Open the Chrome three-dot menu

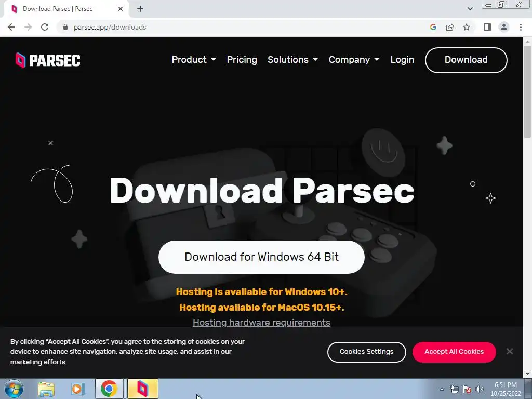tap(521, 27)
